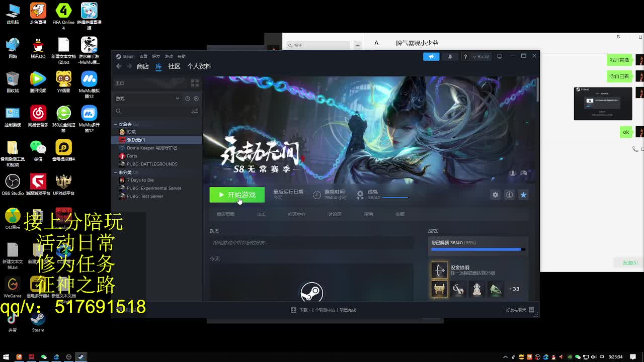Screen dimensions: 644x362
Task: Click 发送(S) in the chat window
Action: (630, 263)
